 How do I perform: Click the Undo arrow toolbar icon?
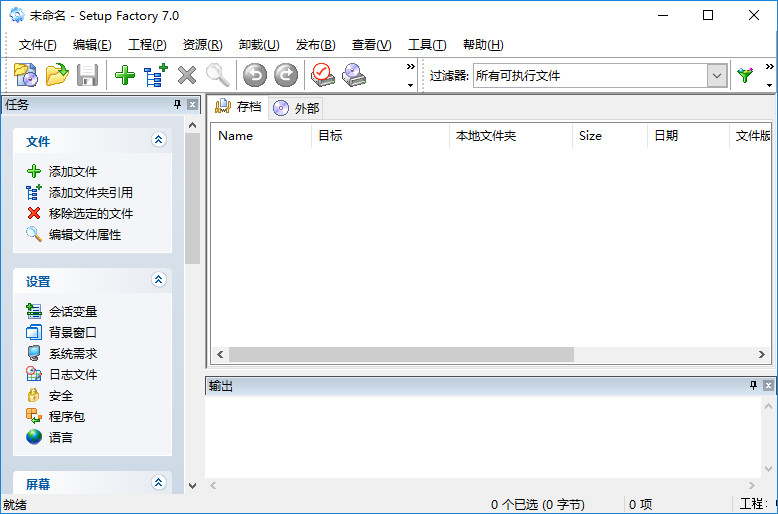(255, 75)
